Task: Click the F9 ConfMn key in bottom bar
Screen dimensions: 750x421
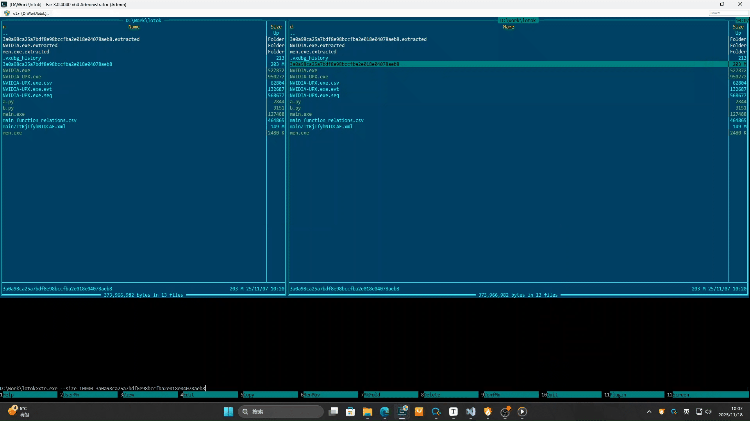Action: (512, 395)
